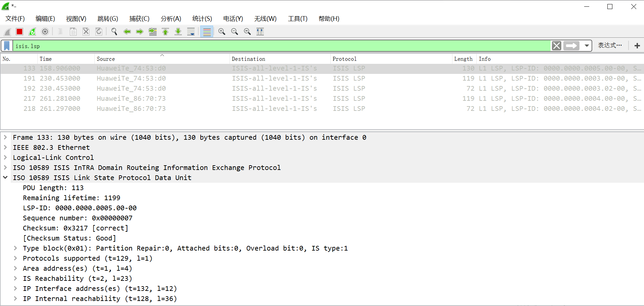This screenshot has height=306, width=644.
Task: Restart the current capture
Action: coord(32,32)
